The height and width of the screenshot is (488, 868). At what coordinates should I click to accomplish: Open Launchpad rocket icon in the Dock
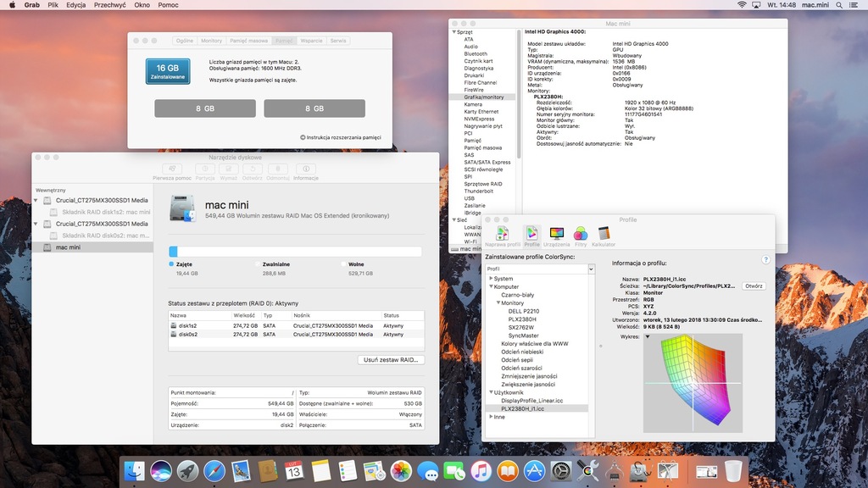[187, 471]
